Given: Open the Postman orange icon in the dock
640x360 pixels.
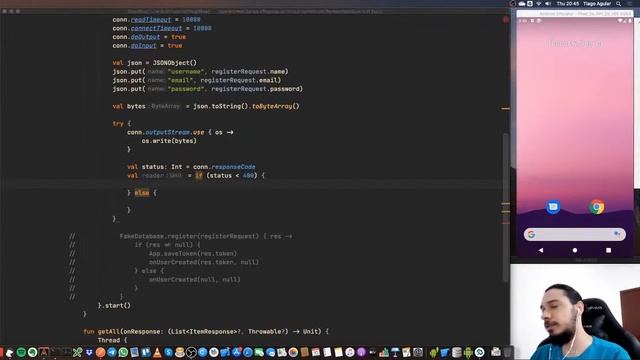Looking at the screenshot, I should 100,352.
